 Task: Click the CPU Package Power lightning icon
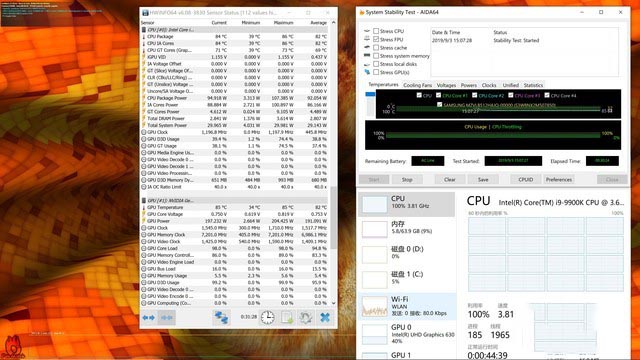(144, 98)
